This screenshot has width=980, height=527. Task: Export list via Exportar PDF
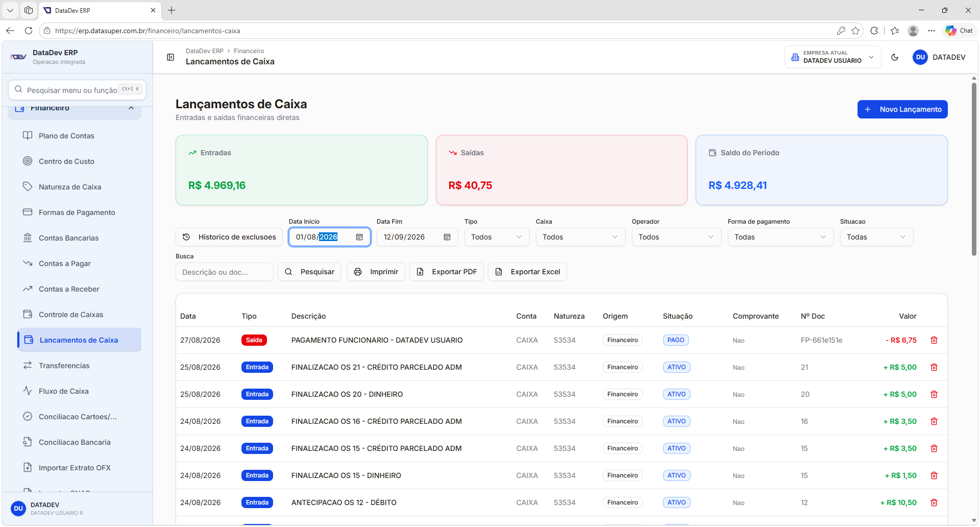447,272
